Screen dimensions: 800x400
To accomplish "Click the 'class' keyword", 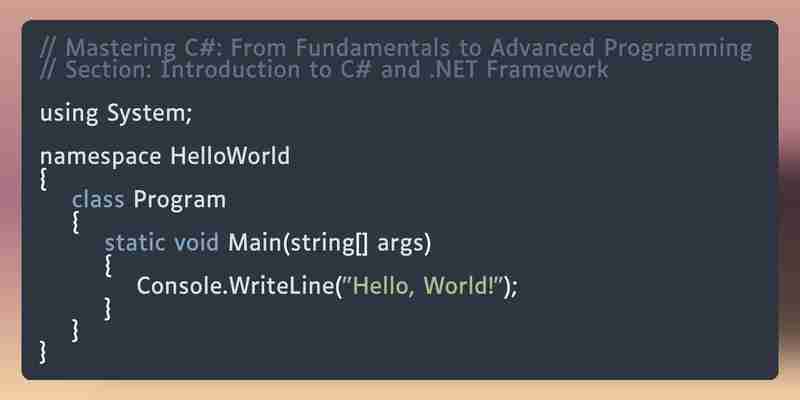I will point(98,199).
